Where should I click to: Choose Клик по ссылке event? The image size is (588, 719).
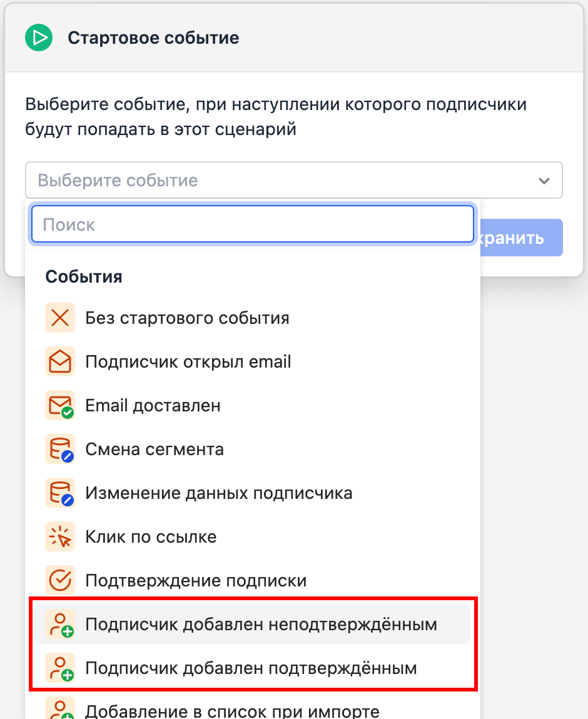click(252, 536)
